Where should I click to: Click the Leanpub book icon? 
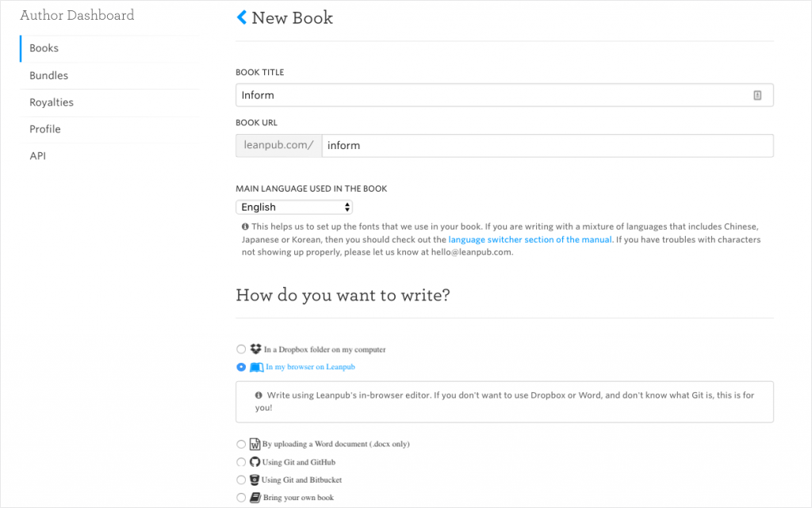(257, 367)
